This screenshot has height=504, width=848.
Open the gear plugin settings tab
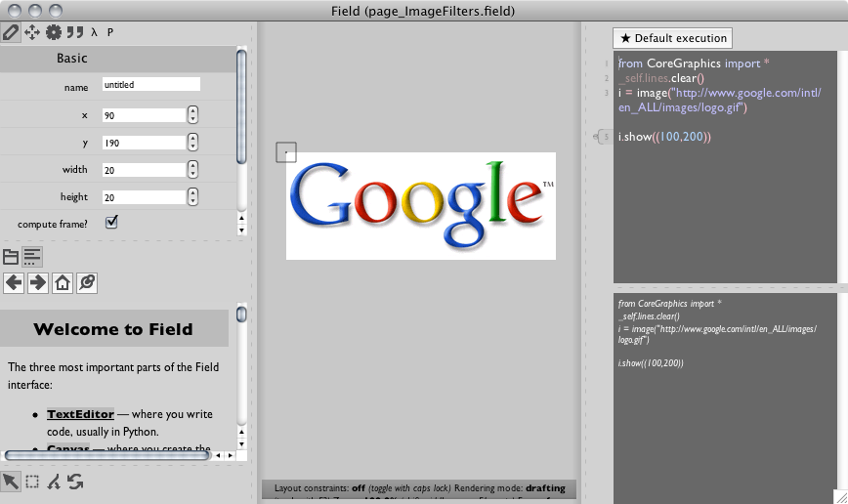53,32
